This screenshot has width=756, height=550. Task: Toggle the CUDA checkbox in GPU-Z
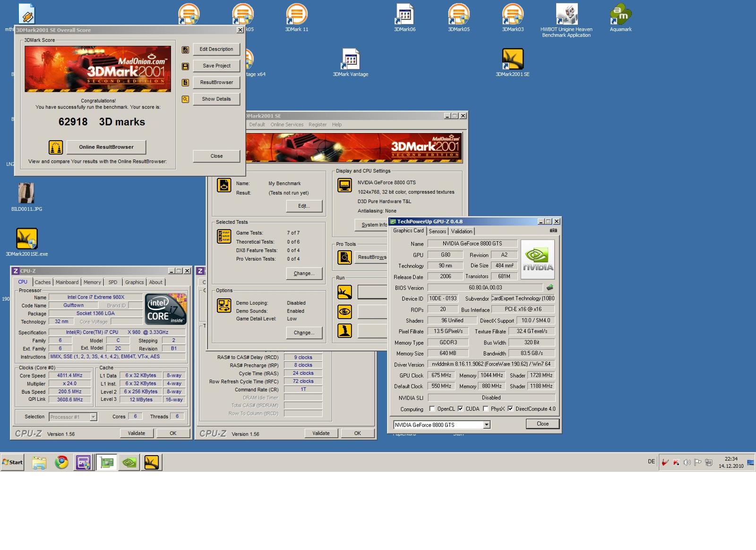(x=460, y=409)
